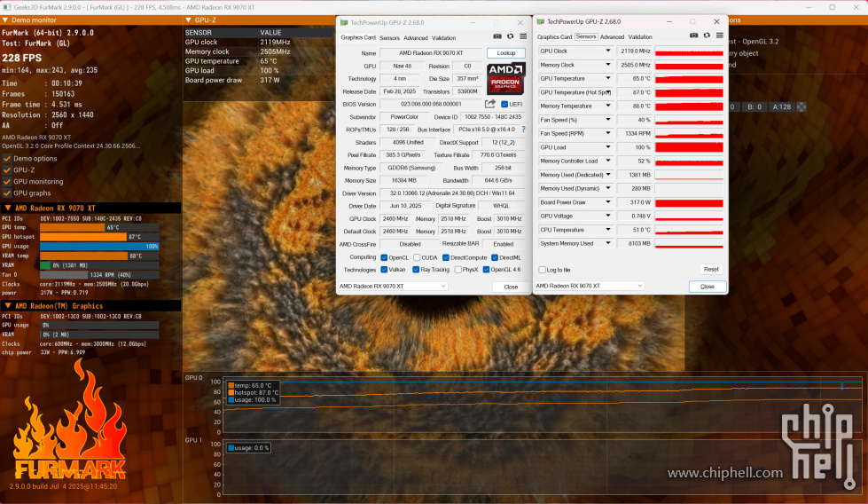Open Validation tab in Sensors window
This screenshot has width=868, height=504.
point(640,37)
